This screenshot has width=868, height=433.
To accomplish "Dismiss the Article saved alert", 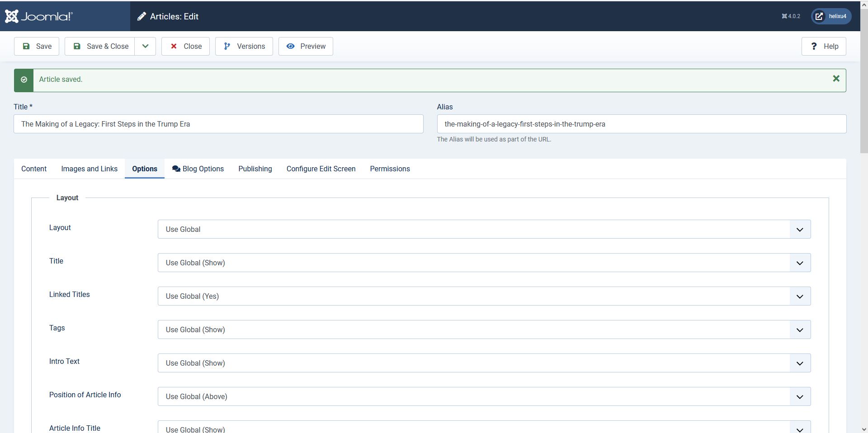I will point(836,79).
